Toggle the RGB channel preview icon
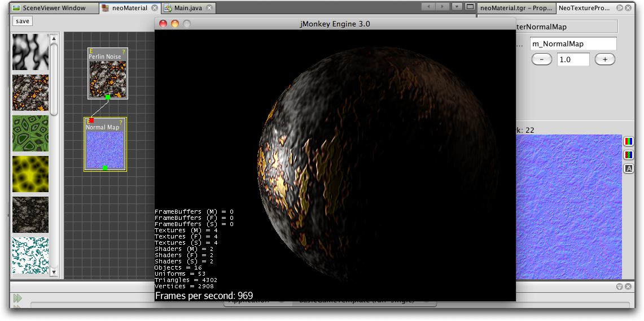This screenshot has width=644, height=321. tap(628, 141)
